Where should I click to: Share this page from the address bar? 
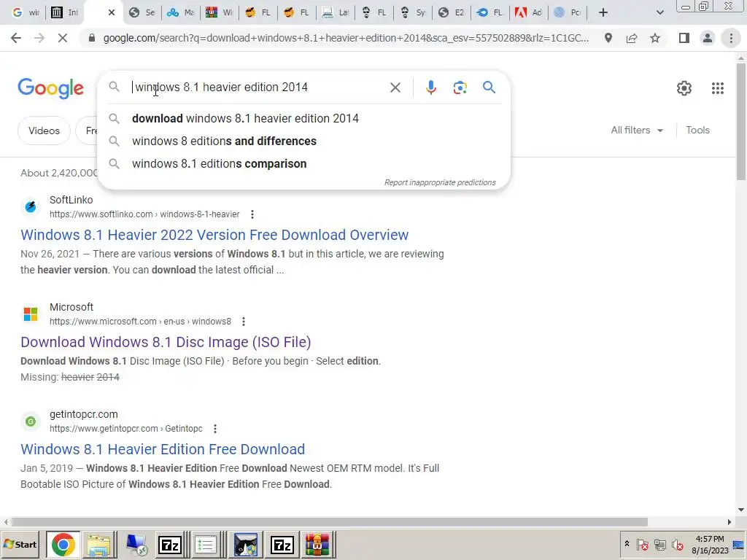(632, 38)
